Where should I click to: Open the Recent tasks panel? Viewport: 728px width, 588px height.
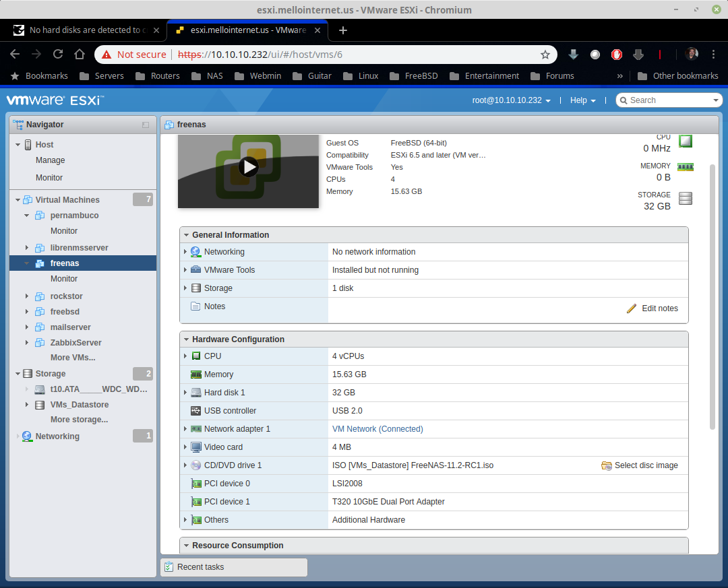pos(234,567)
